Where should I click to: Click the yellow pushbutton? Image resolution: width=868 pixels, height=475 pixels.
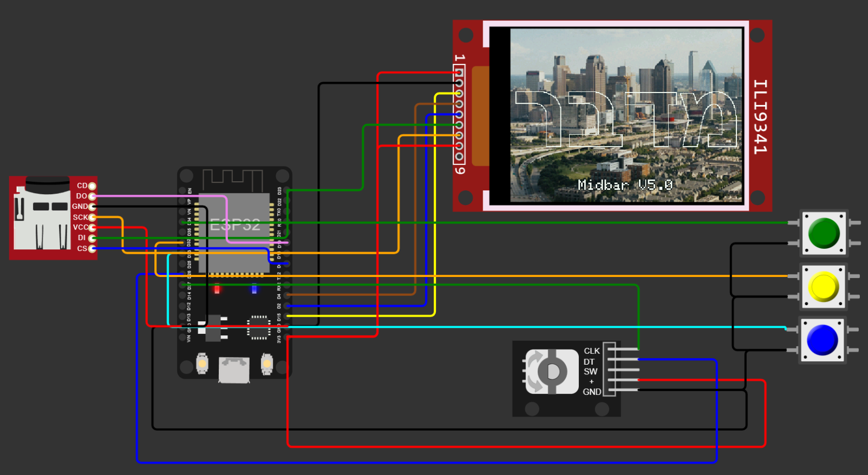click(x=824, y=287)
